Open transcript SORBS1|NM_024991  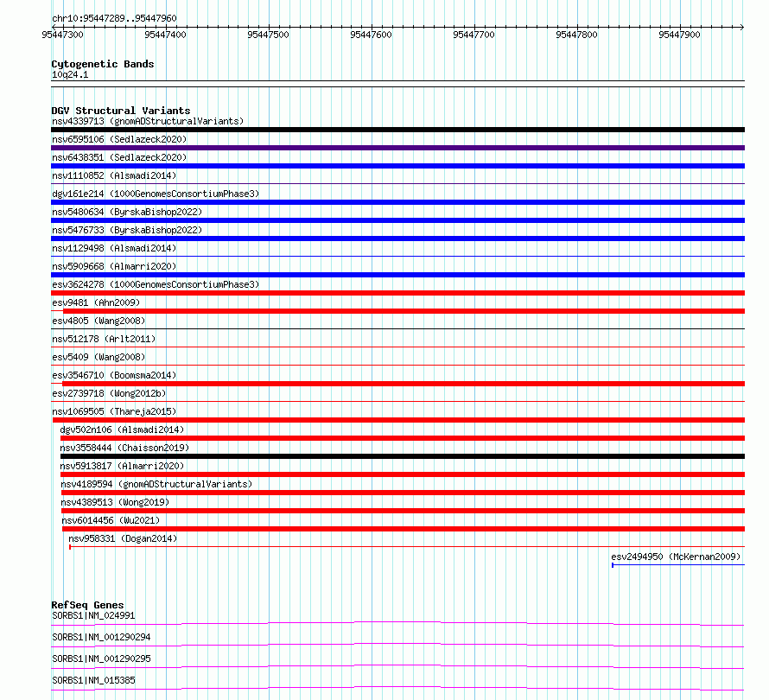93,615
